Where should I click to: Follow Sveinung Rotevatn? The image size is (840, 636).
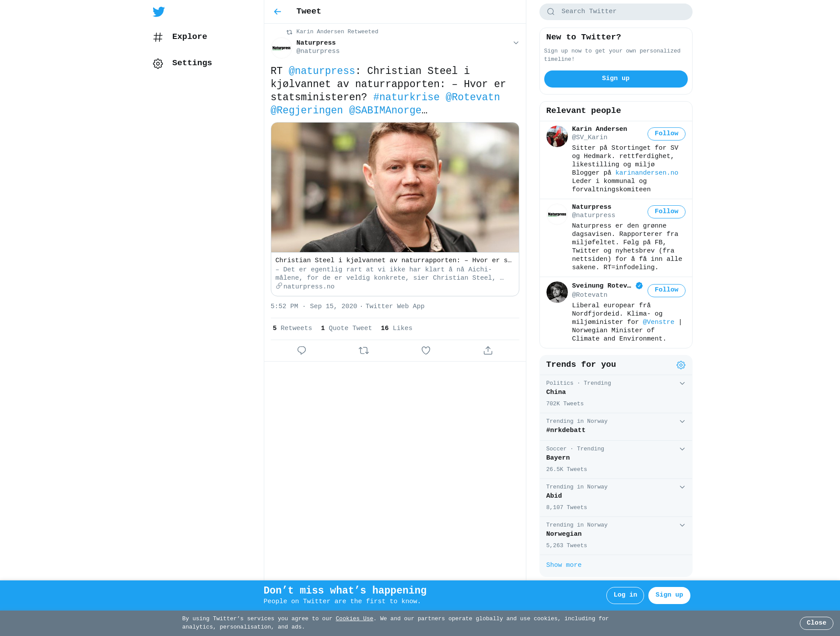click(666, 290)
